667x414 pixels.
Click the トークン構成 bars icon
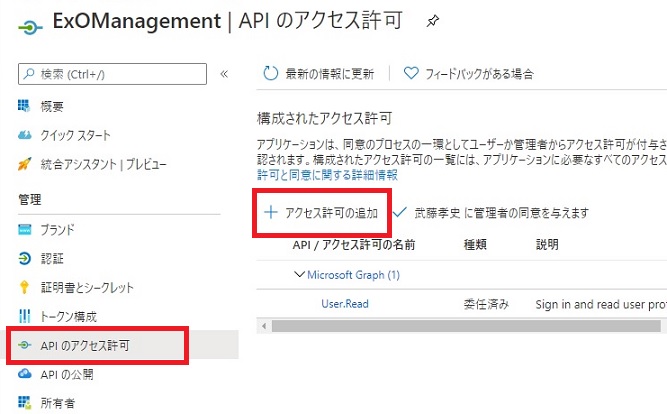(x=25, y=316)
